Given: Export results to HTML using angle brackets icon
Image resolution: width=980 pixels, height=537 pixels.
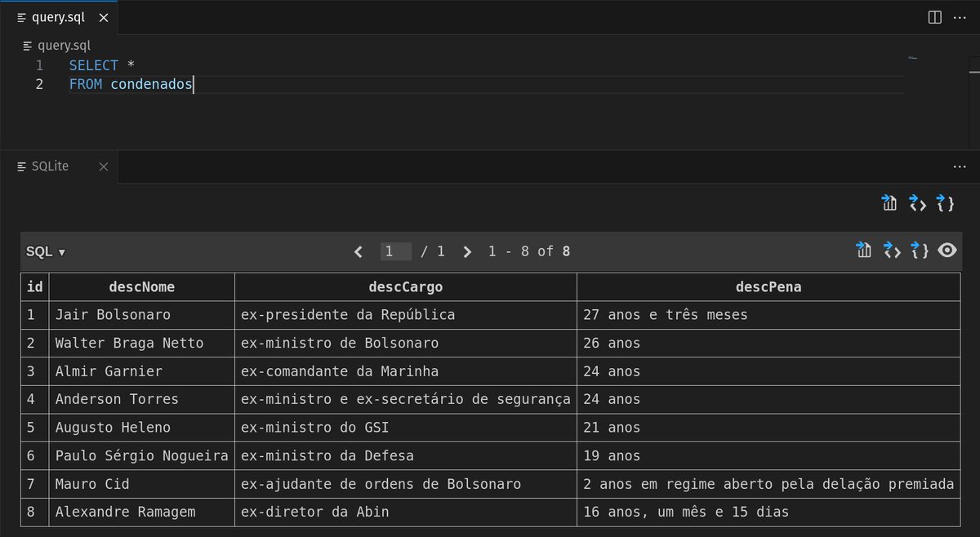Looking at the screenshot, I should [916, 203].
